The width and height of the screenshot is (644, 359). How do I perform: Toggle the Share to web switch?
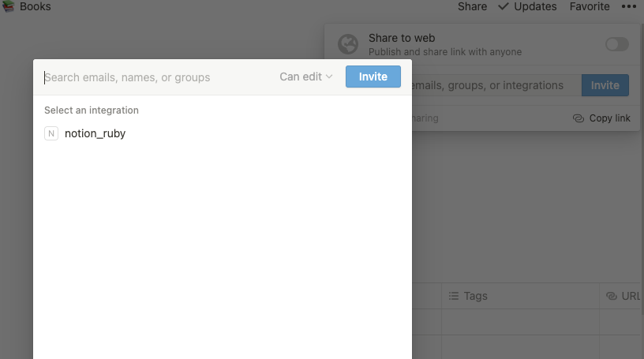(617, 44)
